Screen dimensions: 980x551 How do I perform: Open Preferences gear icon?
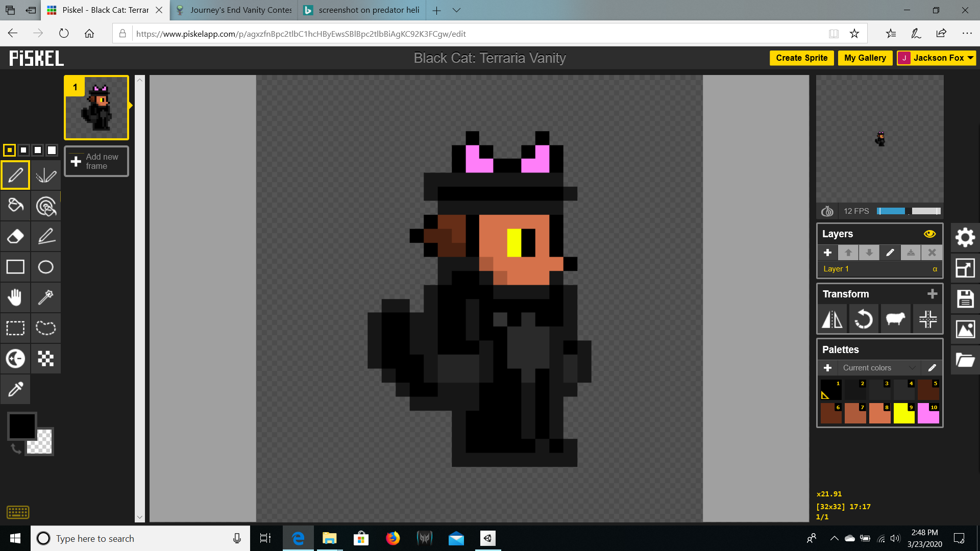click(965, 237)
